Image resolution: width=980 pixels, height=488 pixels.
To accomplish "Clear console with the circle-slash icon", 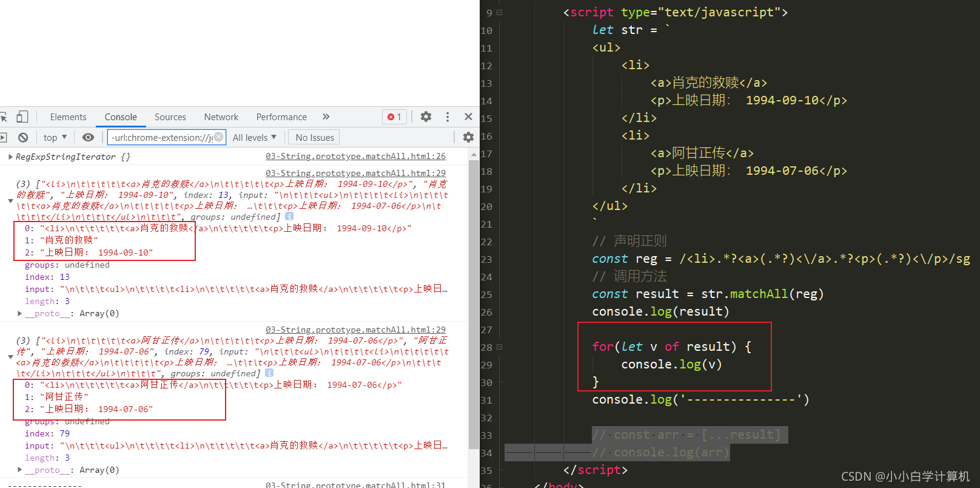I will pos(23,138).
